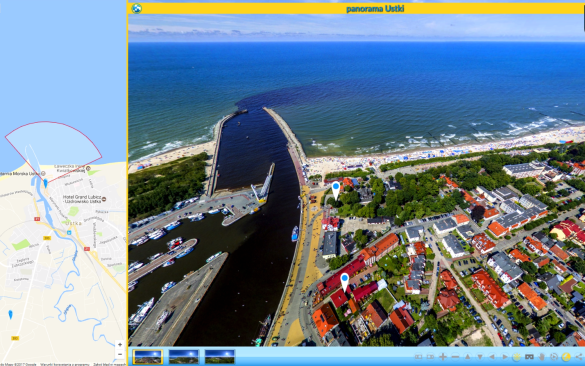Open the lower hotspot pin on red-roofed buildings
This screenshot has width=585, height=366.
(345, 282)
